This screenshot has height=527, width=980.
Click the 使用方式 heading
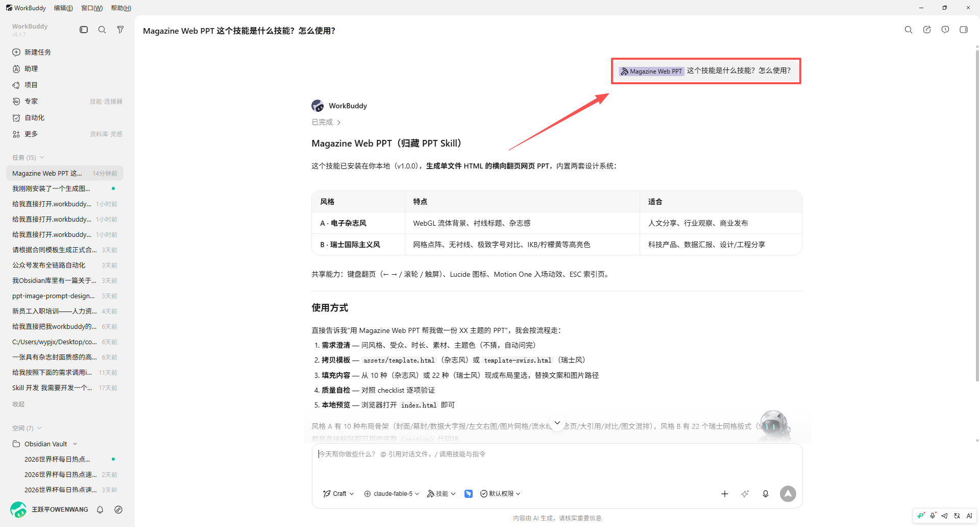(330, 308)
